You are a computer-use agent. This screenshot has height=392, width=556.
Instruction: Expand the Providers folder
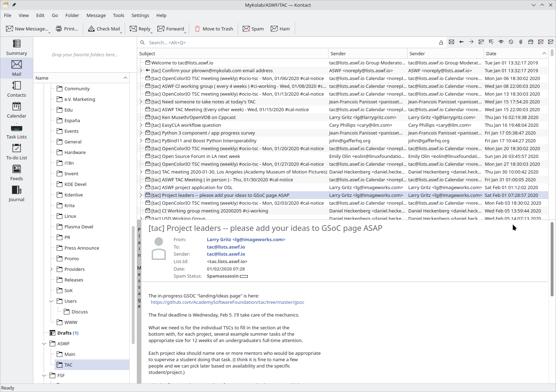[x=51, y=269]
